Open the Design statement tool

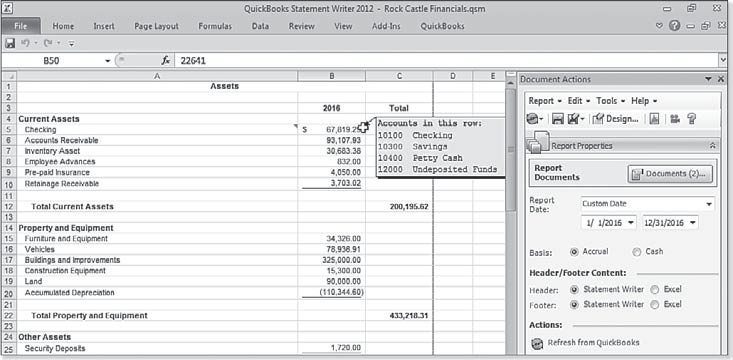click(615, 119)
